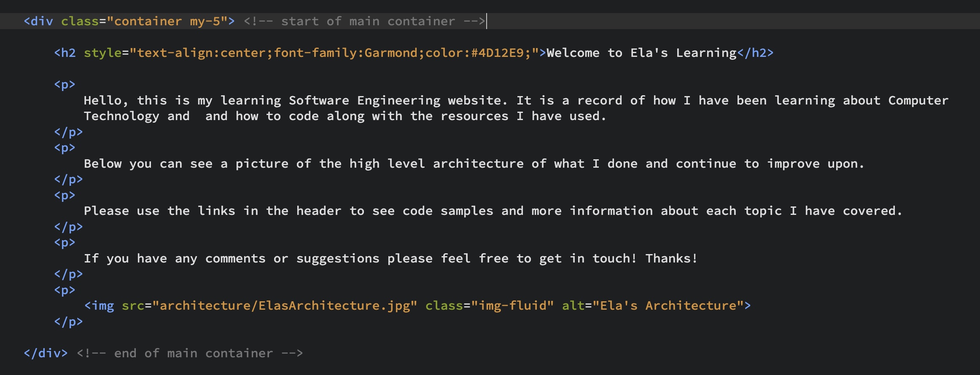
Task: Place cursor in the start of main container comment
Action: tap(364, 21)
